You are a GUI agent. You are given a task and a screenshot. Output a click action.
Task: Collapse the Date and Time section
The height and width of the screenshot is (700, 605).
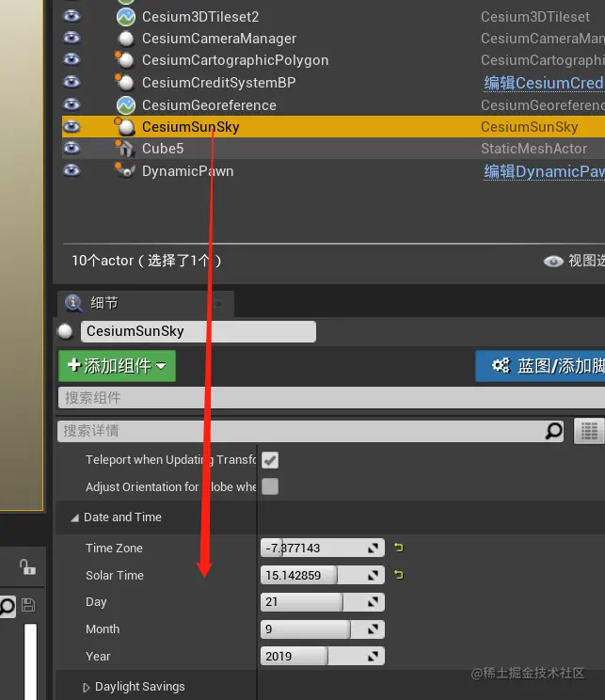pos(75,517)
